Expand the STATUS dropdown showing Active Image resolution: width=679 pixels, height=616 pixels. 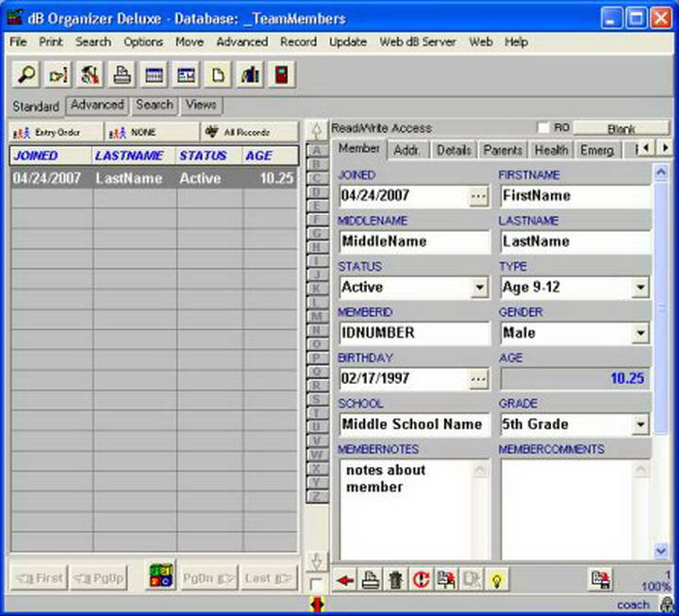tap(479, 288)
